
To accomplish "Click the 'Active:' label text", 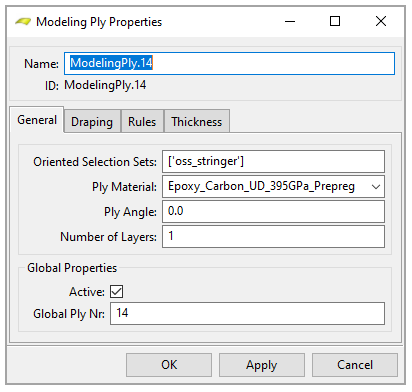I will point(87,292).
